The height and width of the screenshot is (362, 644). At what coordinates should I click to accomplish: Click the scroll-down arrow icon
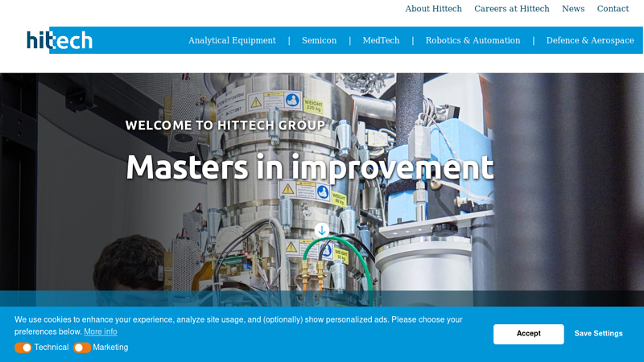click(322, 231)
